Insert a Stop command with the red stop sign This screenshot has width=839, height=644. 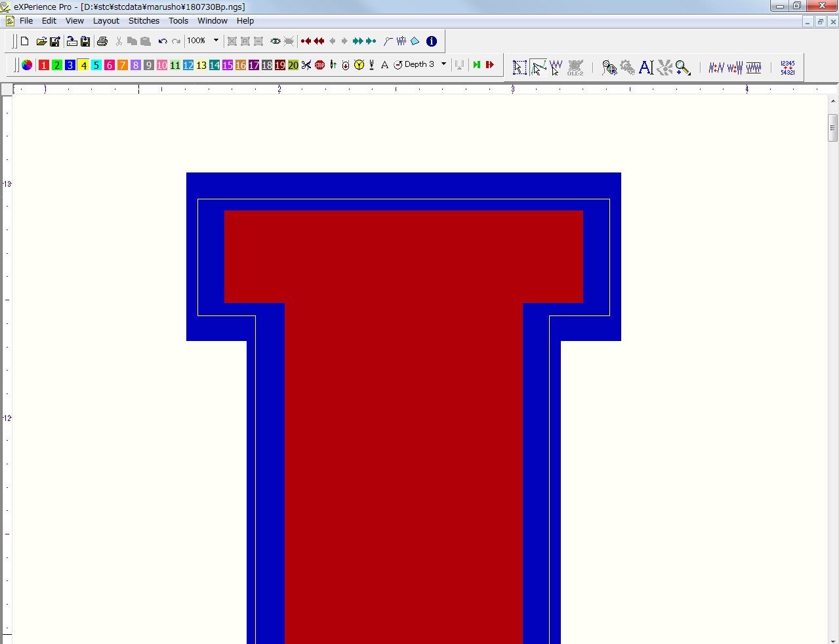(x=320, y=65)
